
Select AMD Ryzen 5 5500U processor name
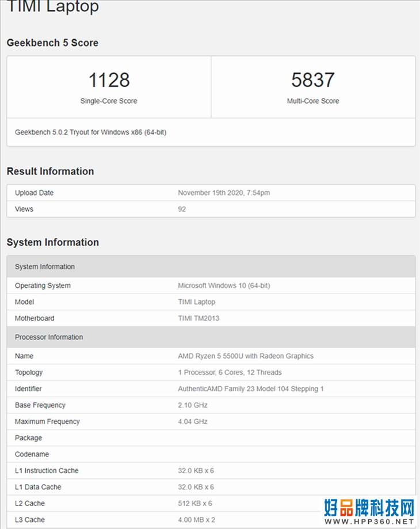pyautogui.click(x=246, y=356)
